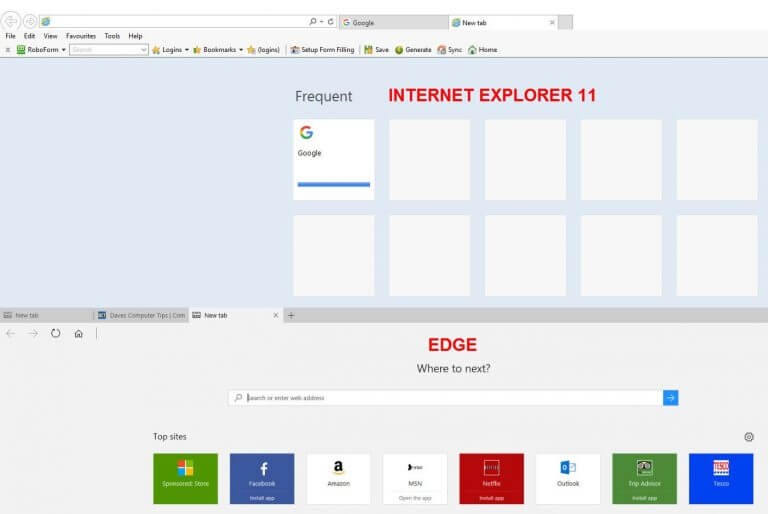The height and width of the screenshot is (514, 768).
Task: Click the blue go arrow button in Edge
Action: coord(671,398)
